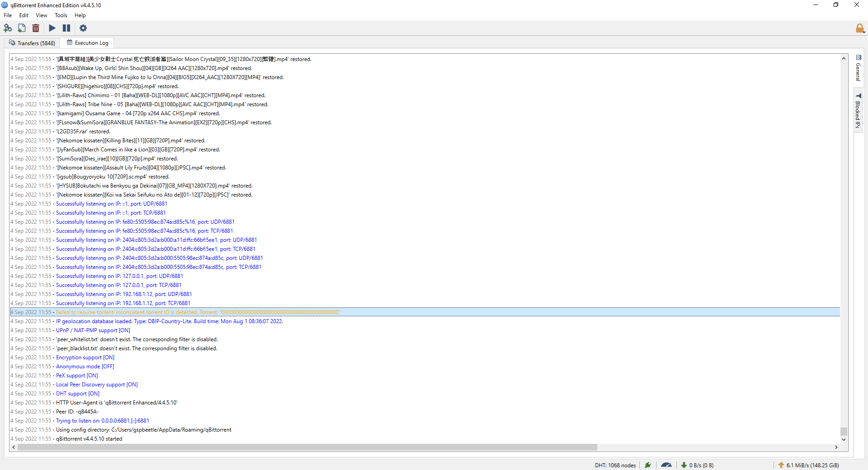Click the vertical scrollbar thumb
Viewport: 868px width, 470px height.
coord(844,431)
